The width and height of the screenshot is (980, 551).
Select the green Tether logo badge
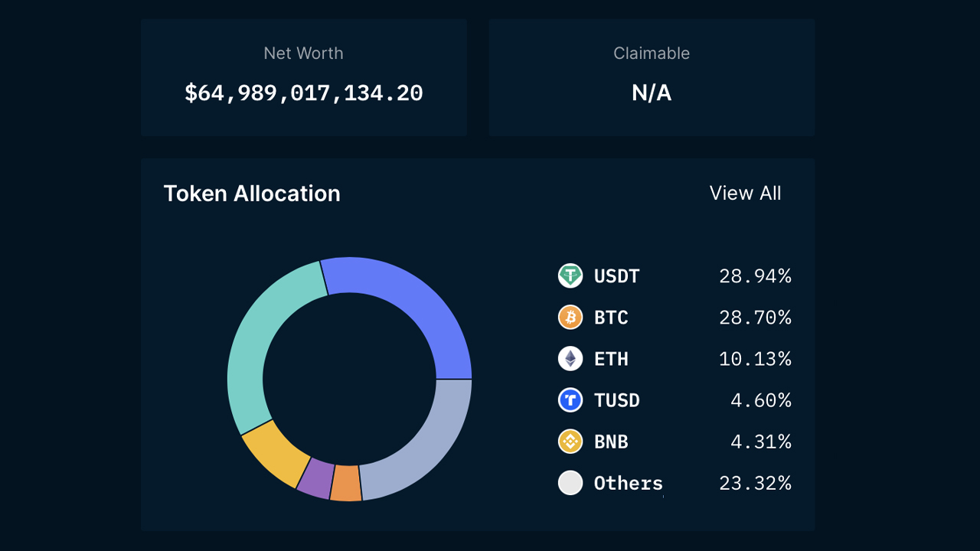(x=570, y=276)
